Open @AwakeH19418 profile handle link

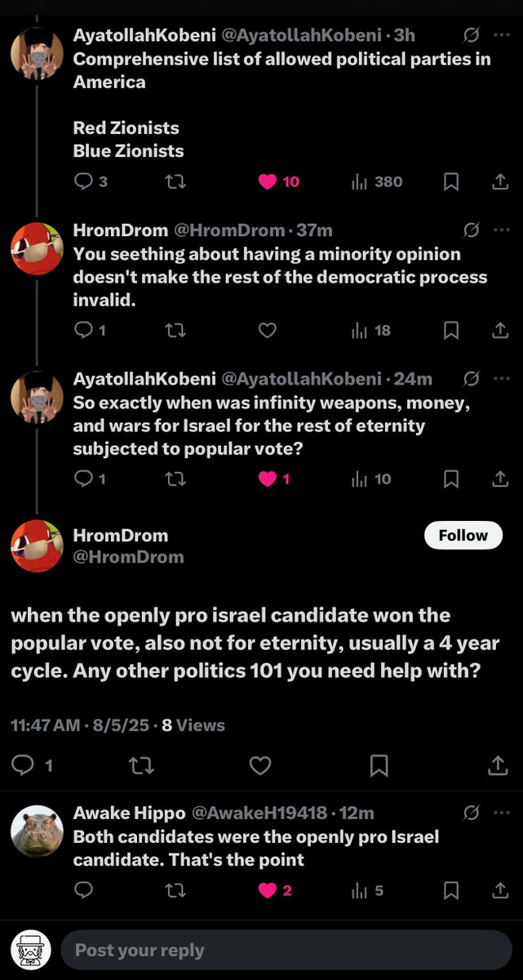click(x=259, y=813)
